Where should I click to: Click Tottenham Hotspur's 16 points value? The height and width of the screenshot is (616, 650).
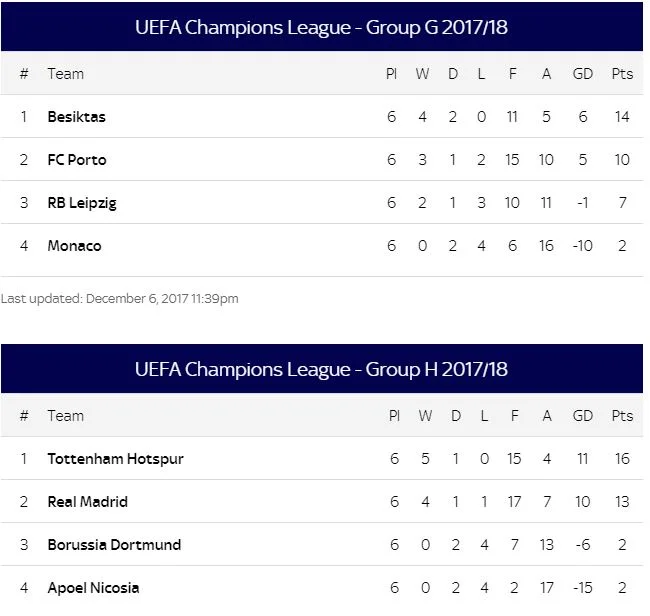pyautogui.click(x=622, y=459)
